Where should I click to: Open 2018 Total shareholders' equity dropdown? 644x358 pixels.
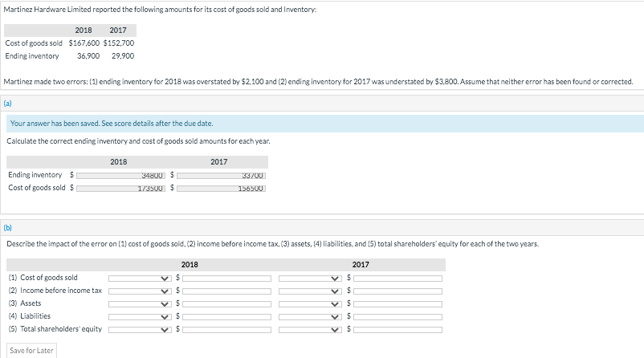click(140, 330)
